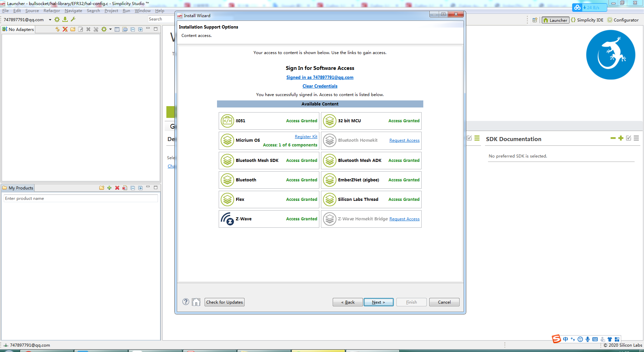Screen dimensions: 644x352
Task: Click the remove-all products document icon
Action: coord(125,188)
